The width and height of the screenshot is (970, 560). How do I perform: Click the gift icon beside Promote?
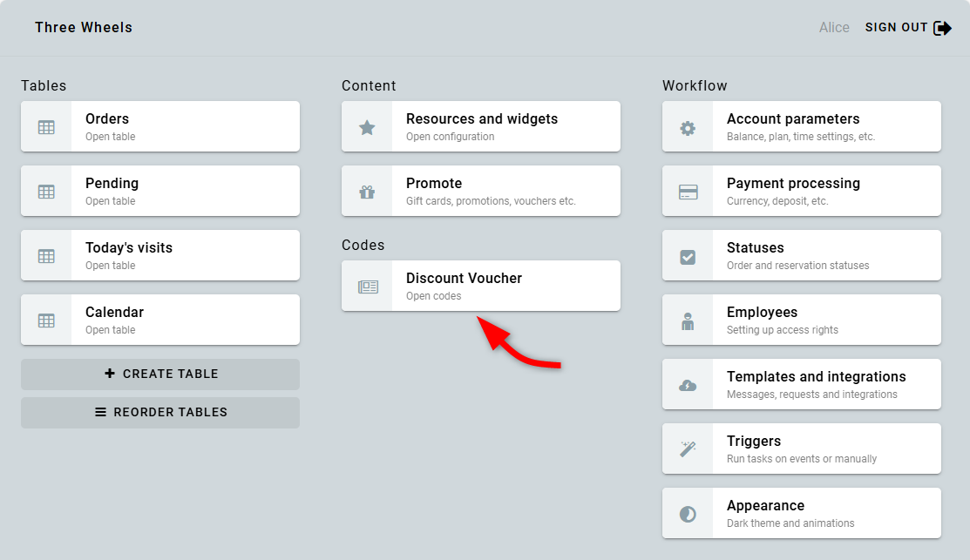pyautogui.click(x=367, y=192)
